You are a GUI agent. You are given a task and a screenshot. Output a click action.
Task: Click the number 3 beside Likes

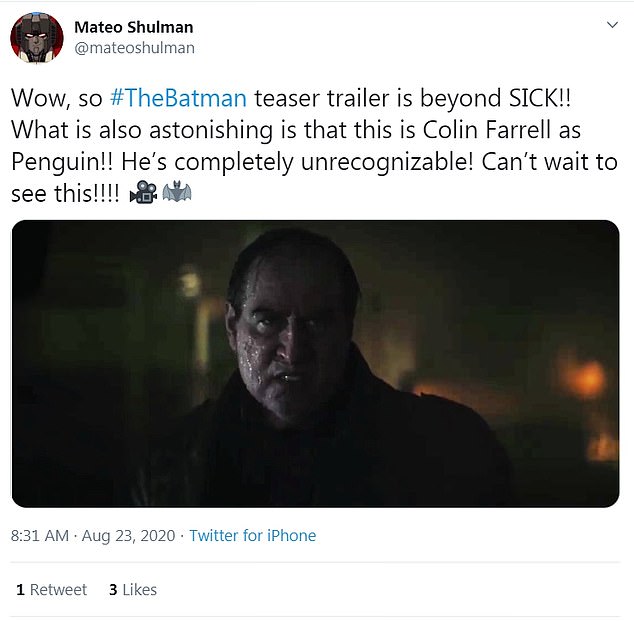click(x=113, y=589)
